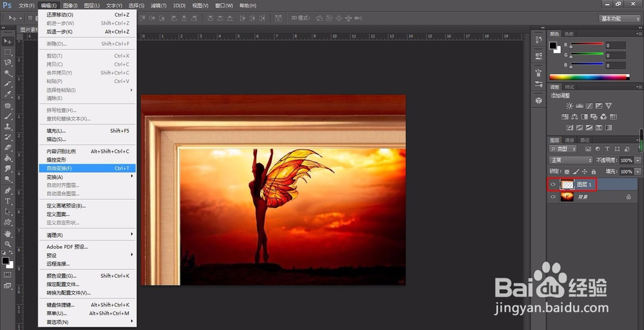Screen dimensions: 644x330
Task: Add a Color Balance adjustment (scales icon)
Action: (574, 117)
